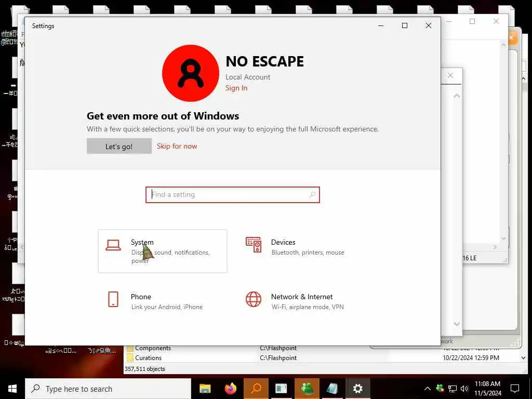
Task: Open File Explorer from the taskbar
Action: [205, 389]
